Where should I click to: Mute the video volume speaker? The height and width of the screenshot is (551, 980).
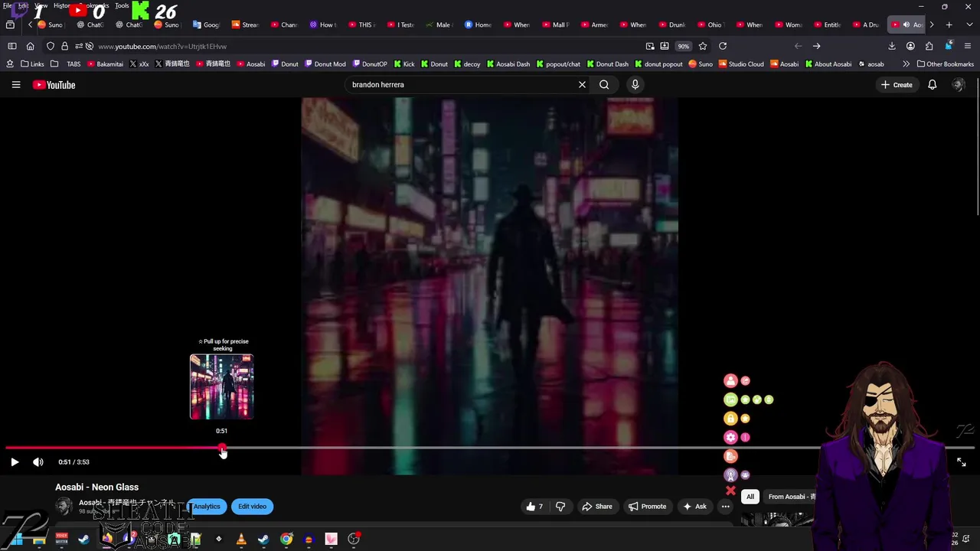pos(38,462)
